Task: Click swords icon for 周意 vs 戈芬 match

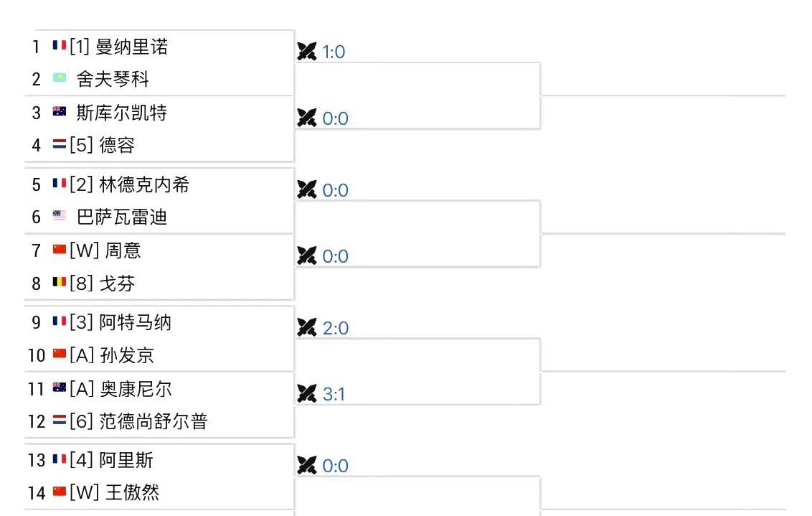Action: click(x=307, y=256)
